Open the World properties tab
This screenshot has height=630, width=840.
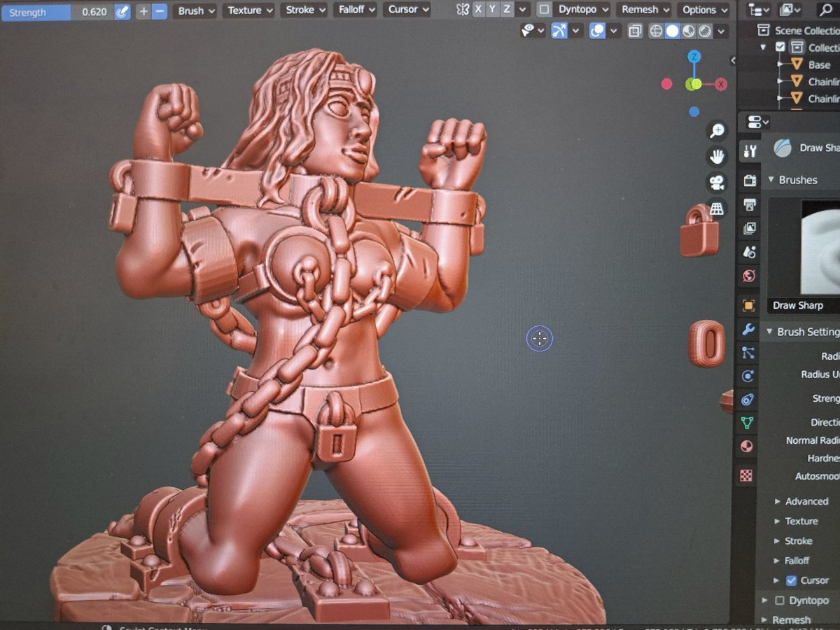pos(748,276)
